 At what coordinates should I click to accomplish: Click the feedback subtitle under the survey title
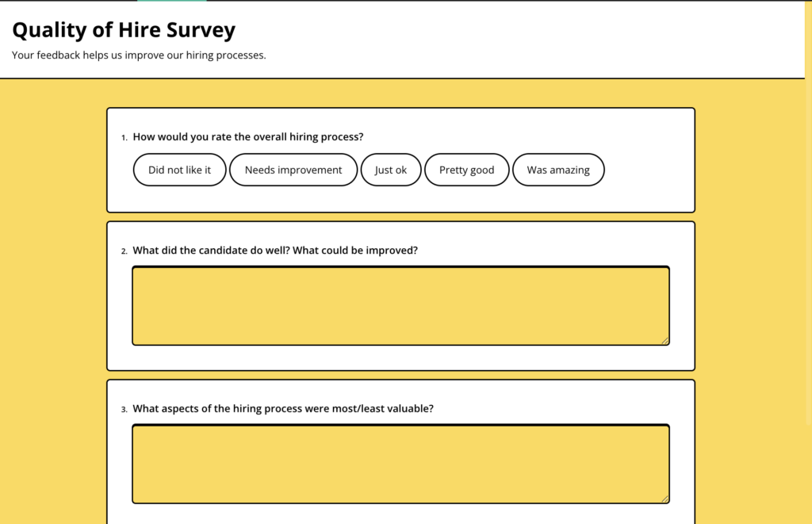[139, 55]
